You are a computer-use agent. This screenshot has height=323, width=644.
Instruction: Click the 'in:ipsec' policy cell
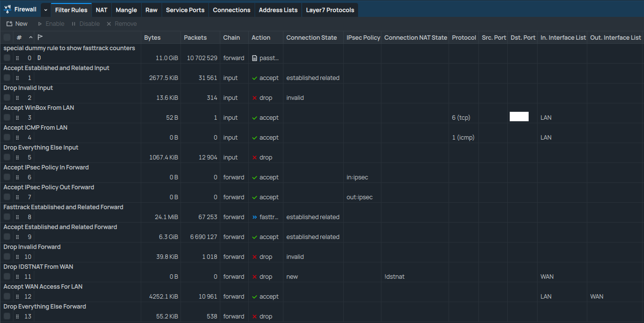click(x=358, y=177)
